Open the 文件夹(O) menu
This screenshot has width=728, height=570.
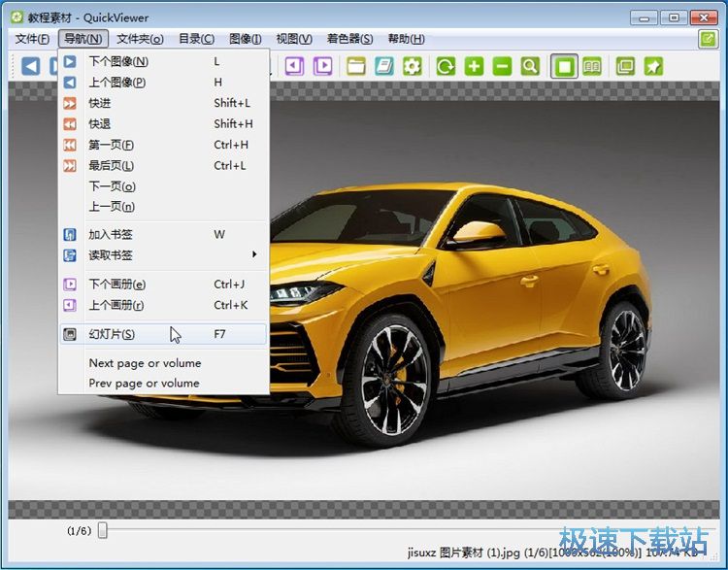tap(140, 39)
